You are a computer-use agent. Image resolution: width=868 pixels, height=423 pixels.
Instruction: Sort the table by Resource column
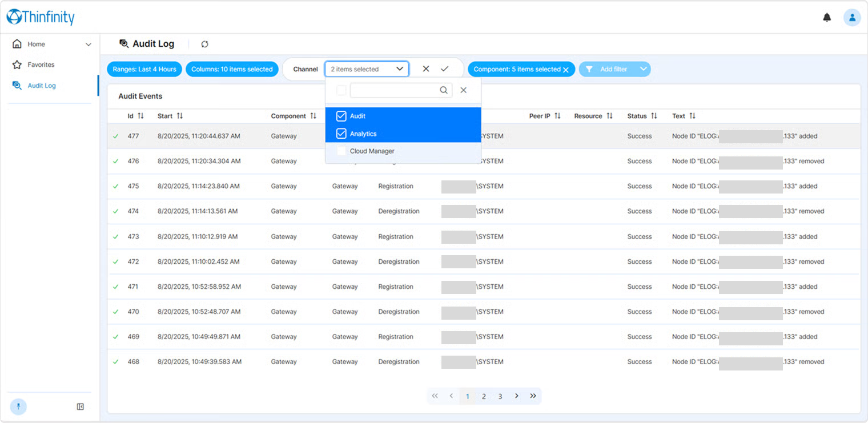(x=609, y=116)
